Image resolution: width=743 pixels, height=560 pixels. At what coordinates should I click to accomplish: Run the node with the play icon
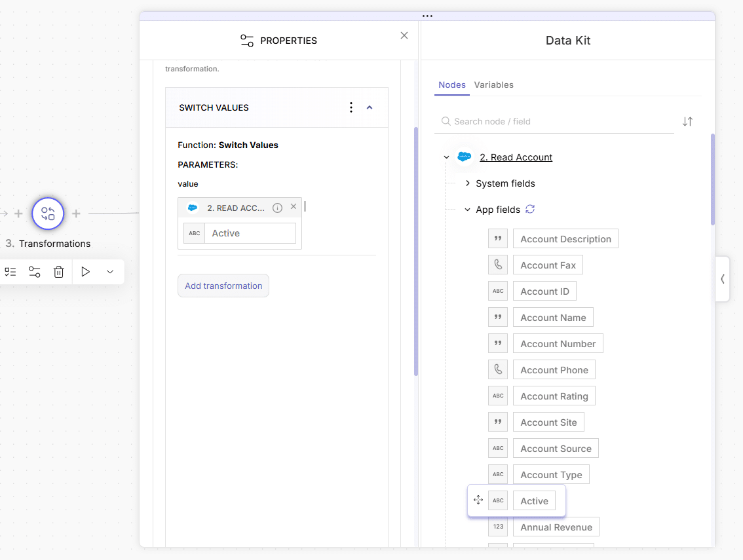click(85, 272)
